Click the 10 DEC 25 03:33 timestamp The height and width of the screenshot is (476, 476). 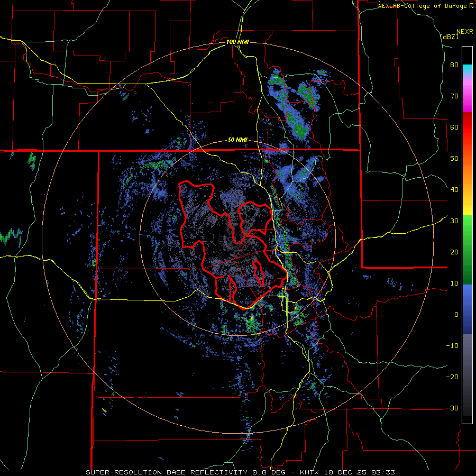click(359, 472)
